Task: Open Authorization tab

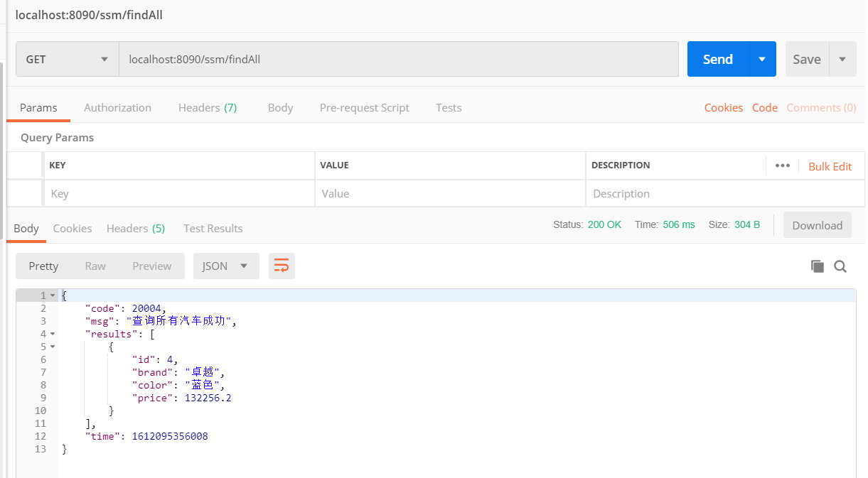Action: [117, 107]
